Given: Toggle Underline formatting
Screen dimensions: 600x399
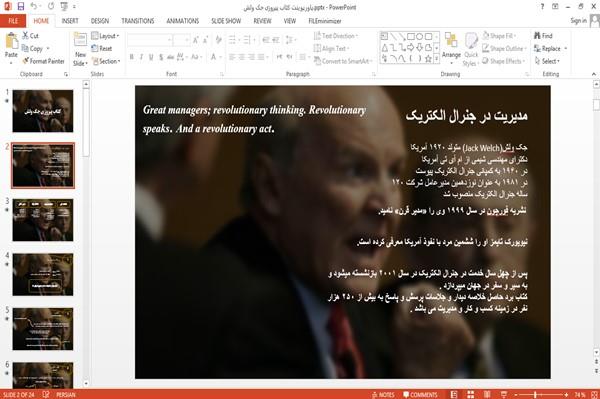Looking at the screenshot, I should point(151,57).
